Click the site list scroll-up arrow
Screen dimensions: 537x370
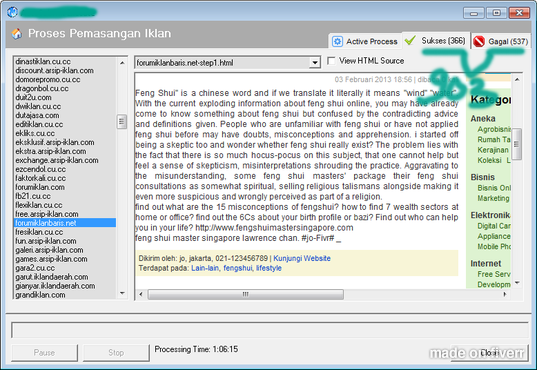122,63
